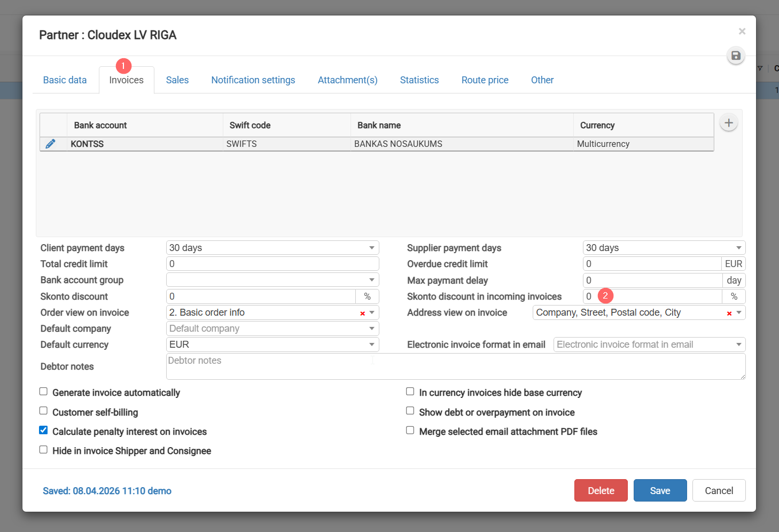Click the blue Save button
The width and height of the screenshot is (779, 532).
(660, 490)
